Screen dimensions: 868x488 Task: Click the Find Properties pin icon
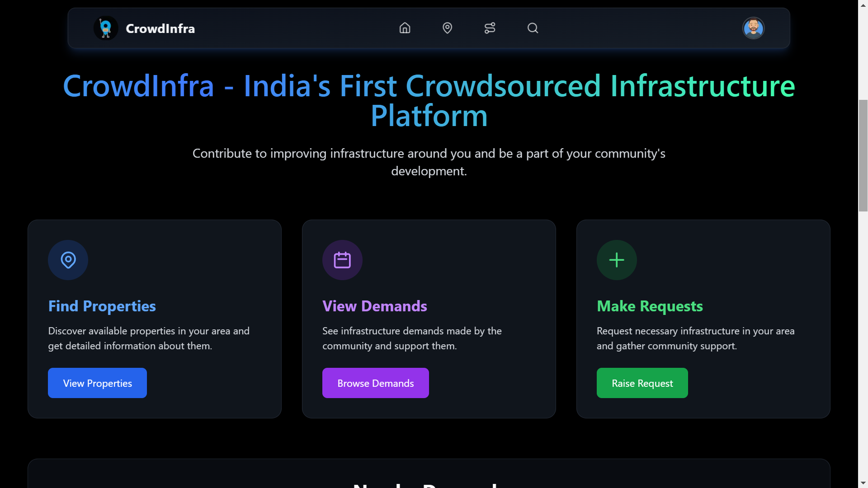(68, 260)
